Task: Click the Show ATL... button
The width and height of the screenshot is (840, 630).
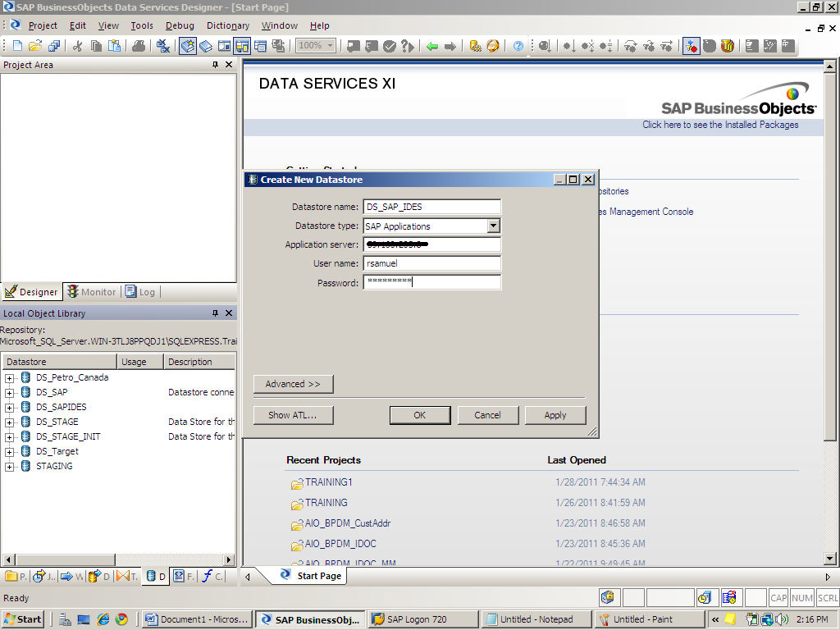Action: point(293,415)
